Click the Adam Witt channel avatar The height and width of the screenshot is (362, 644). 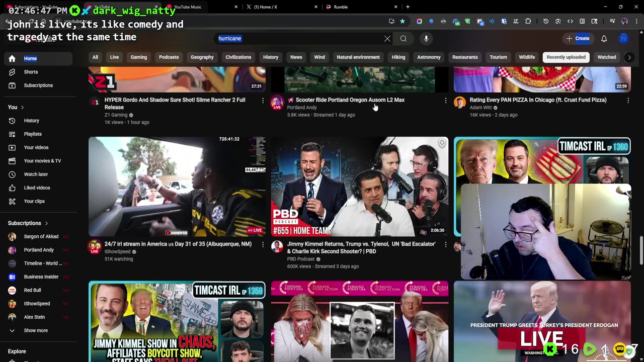pos(460,103)
